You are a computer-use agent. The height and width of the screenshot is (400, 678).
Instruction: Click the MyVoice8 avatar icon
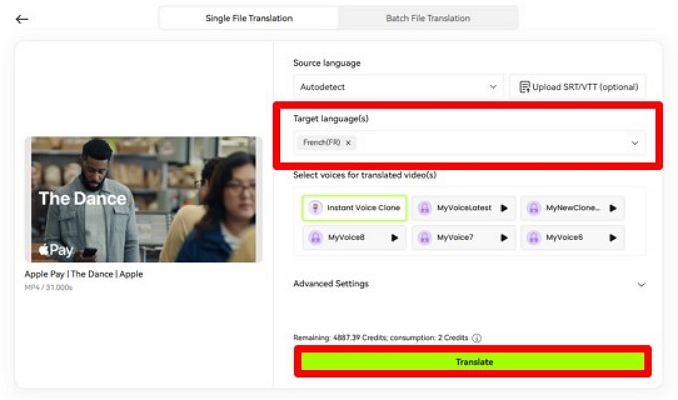pos(315,237)
